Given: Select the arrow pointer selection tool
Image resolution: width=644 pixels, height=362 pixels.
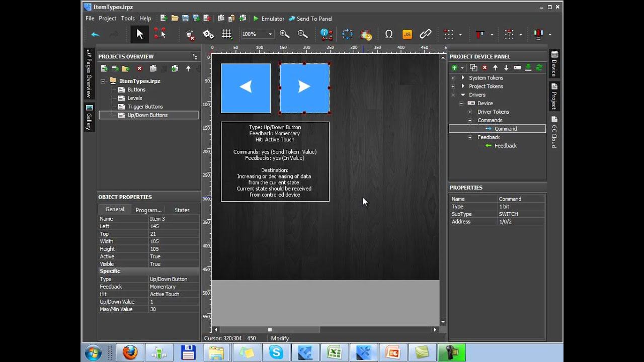Looking at the screenshot, I should pos(140,34).
